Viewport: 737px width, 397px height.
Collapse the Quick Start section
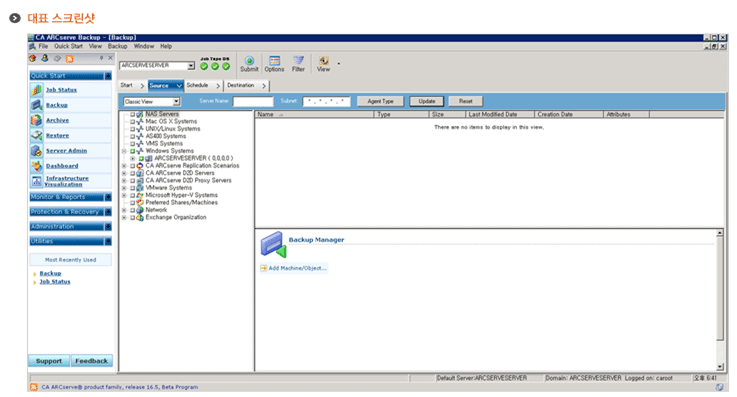108,76
